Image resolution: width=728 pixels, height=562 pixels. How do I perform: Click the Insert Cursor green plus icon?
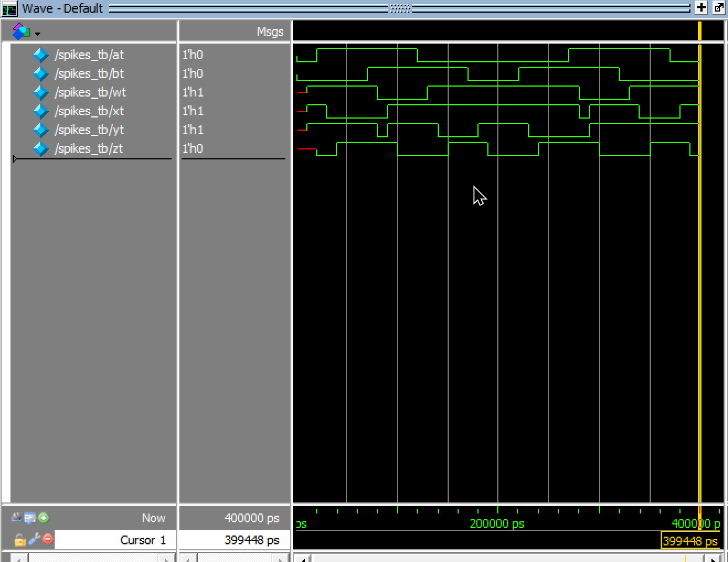tap(44, 518)
